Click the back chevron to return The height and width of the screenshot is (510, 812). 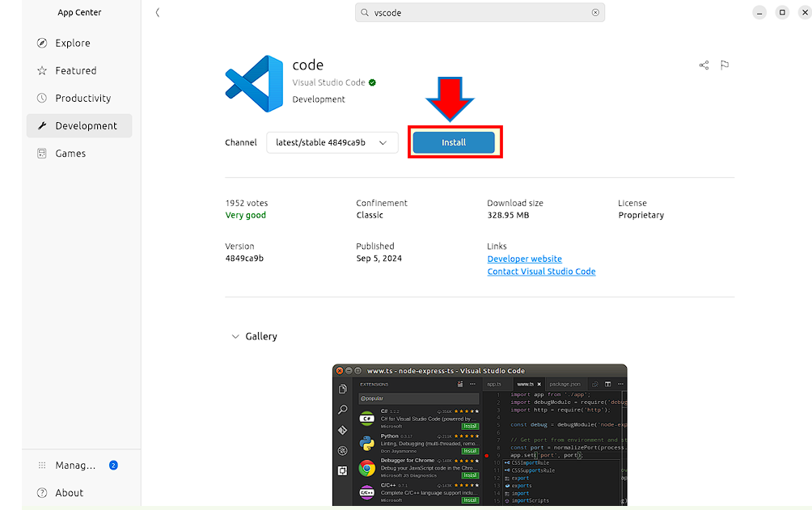tap(158, 12)
